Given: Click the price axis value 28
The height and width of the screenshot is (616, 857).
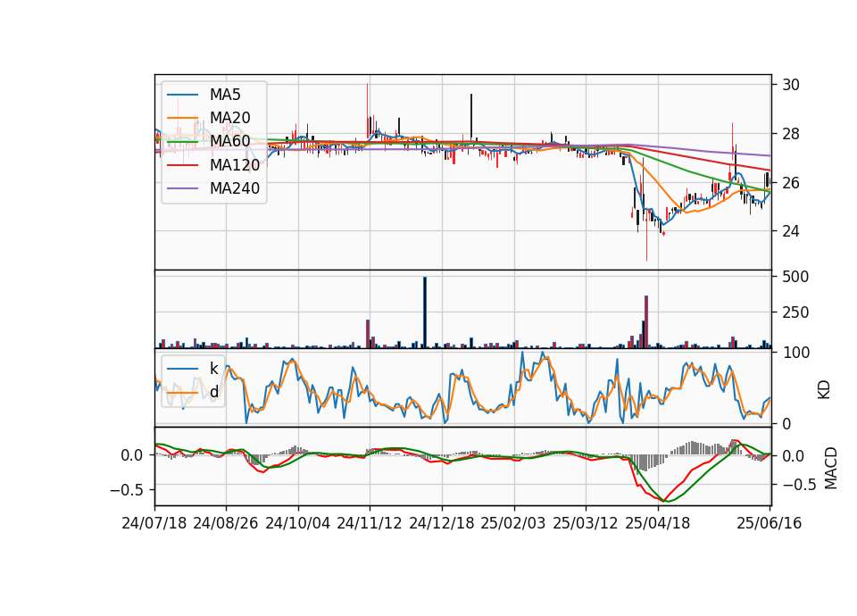Looking at the screenshot, I should point(791,134).
